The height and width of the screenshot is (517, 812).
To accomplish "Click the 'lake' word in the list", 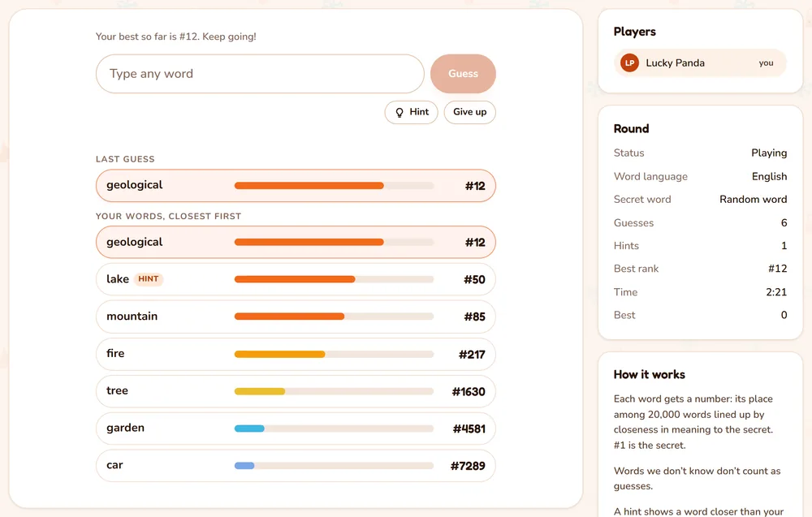I will (x=118, y=279).
